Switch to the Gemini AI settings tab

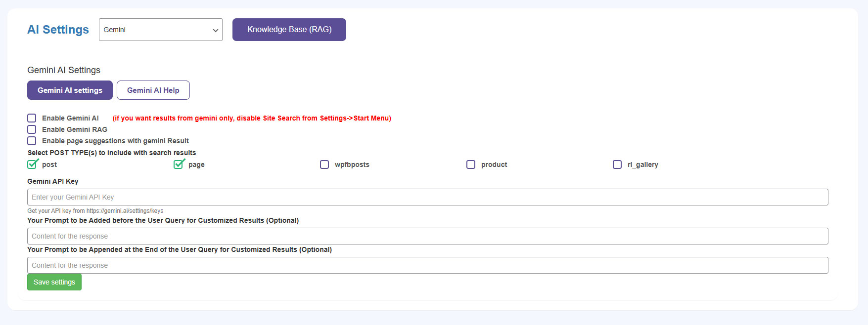(x=70, y=90)
